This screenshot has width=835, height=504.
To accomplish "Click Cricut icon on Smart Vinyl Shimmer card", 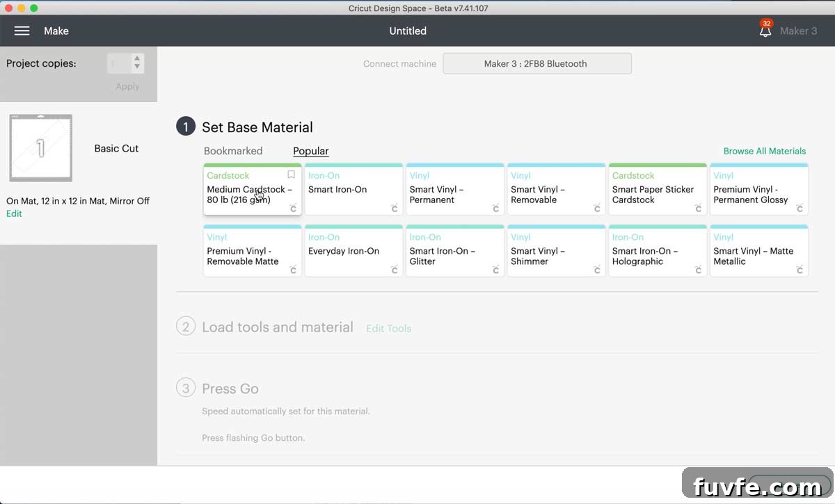I will pyautogui.click(x=597, y=270).
